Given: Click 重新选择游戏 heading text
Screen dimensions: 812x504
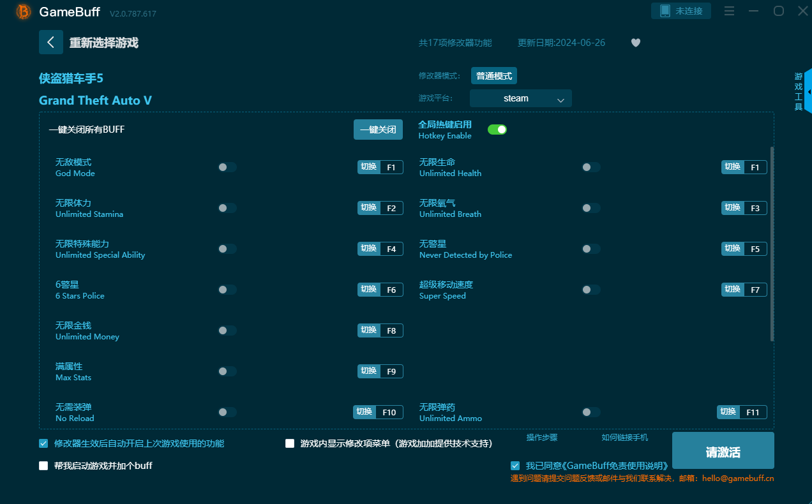Looking at the screenshot, I should (104, 43).
